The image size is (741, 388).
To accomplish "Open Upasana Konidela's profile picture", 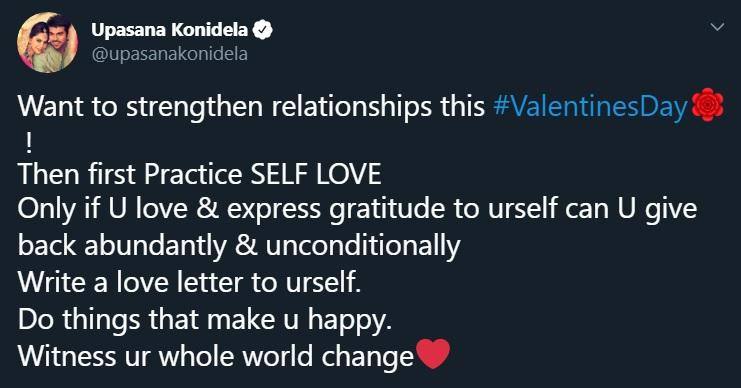I will pos(47,43).
